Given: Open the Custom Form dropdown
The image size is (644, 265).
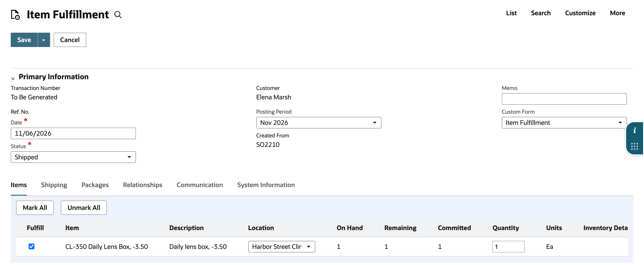Looking at the screenshot, I should [x=564, y=123].
